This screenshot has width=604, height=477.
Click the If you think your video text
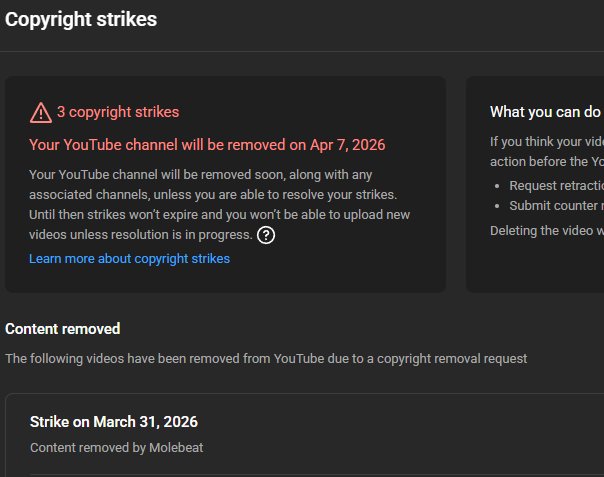547,151
